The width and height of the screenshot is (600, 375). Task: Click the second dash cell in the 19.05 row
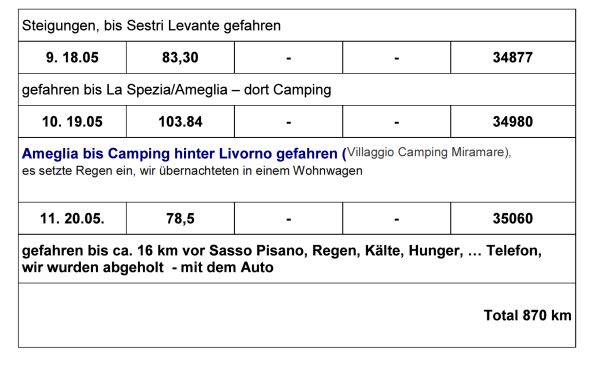point(396,122)
